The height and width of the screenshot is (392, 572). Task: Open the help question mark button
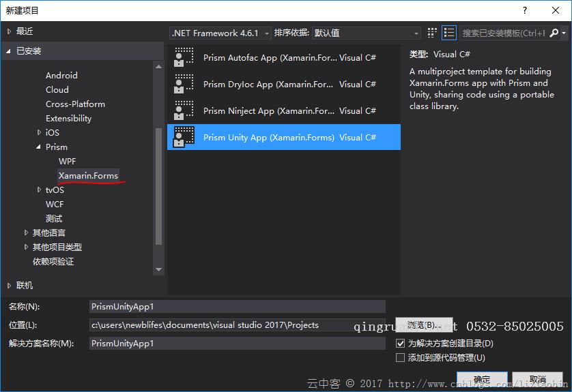[x=525, y=10]
